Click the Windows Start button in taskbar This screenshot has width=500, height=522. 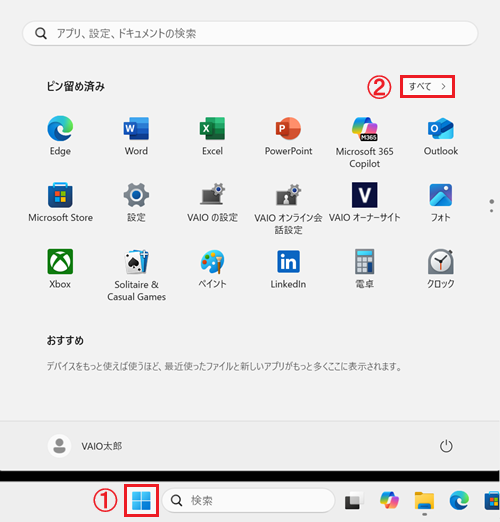pyautogui.click(x=141, y=500)
